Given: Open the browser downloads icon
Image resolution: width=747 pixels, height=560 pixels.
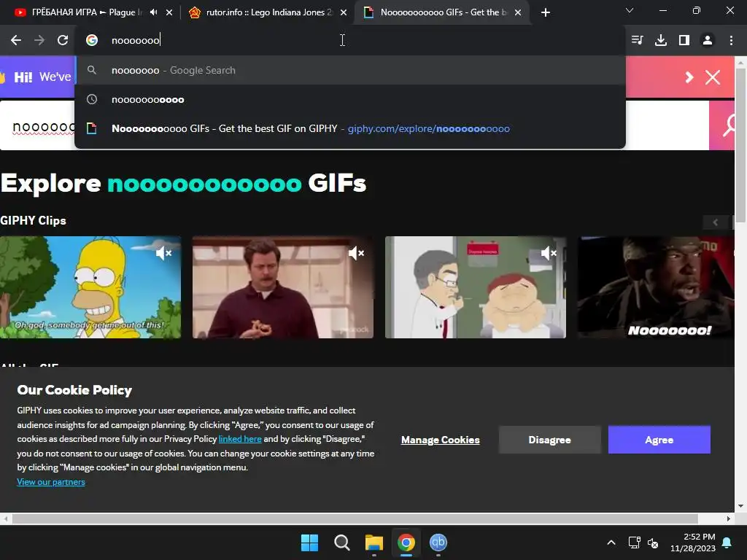Looking at the screenshot, I should (661, 41).
